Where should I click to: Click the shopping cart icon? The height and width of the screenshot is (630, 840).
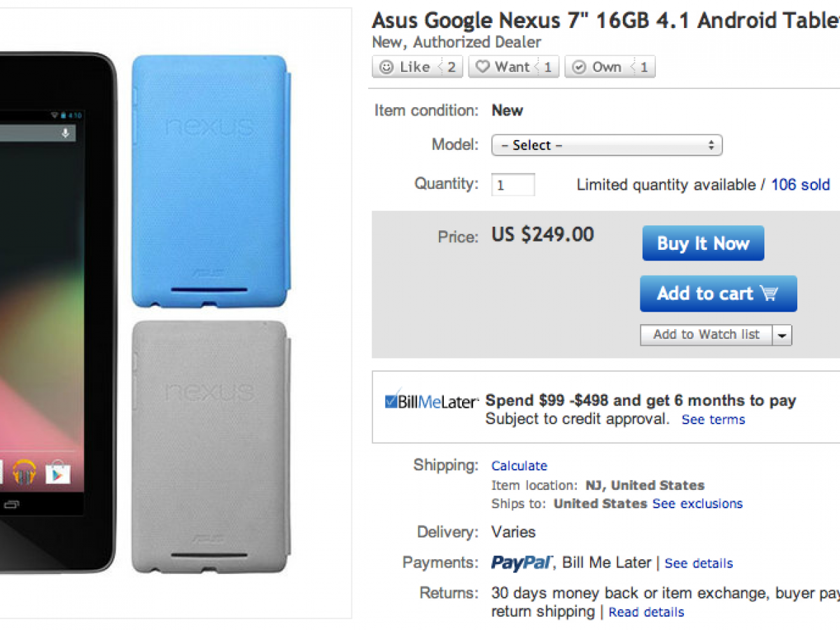coord(769,293)
